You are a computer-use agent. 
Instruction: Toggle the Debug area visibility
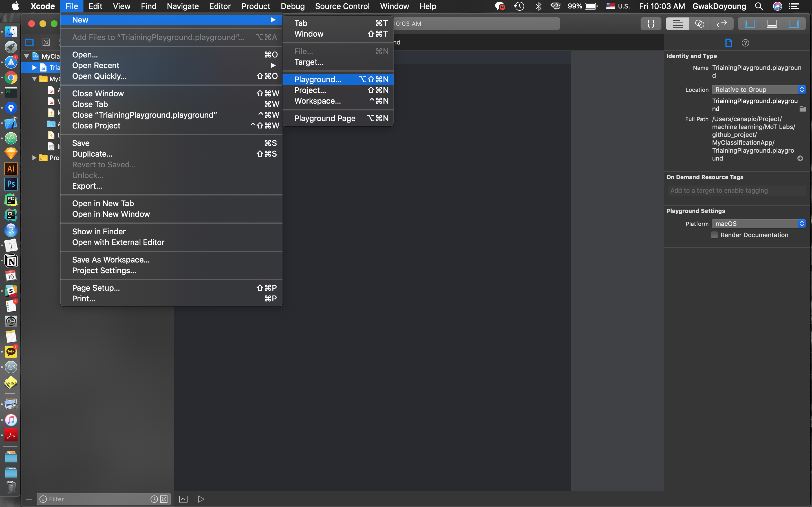772,24
